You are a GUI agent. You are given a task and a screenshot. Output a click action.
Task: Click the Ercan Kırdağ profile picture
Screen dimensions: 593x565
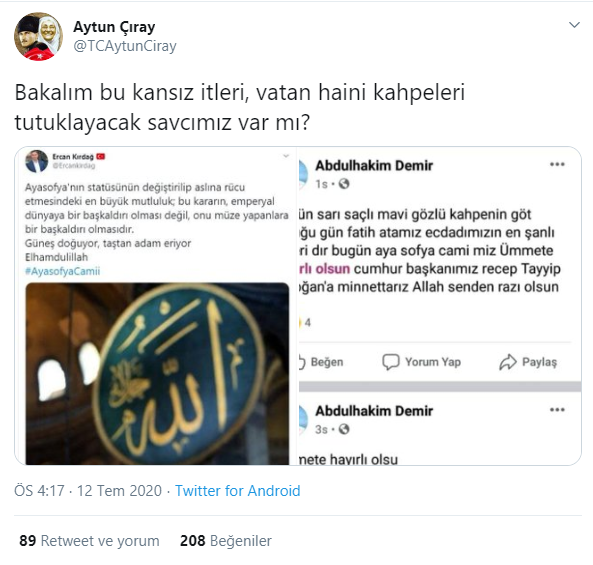click(36, 161)
